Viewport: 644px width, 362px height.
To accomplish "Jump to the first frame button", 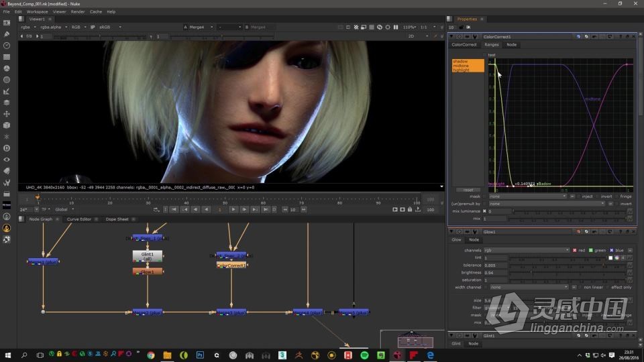I will pos(174,209).
